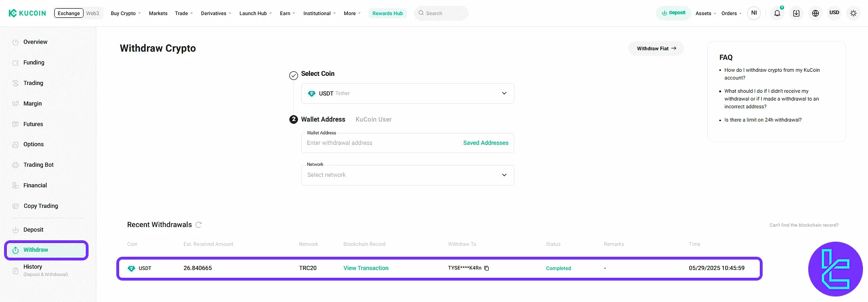Open Saved Addresses
868x302 pixels.
pos(486,143)
